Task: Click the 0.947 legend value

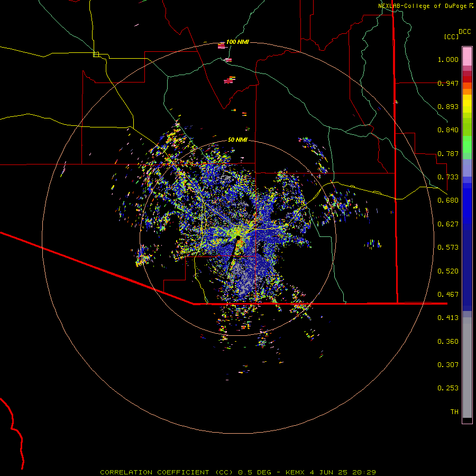Action: (448, 83)
